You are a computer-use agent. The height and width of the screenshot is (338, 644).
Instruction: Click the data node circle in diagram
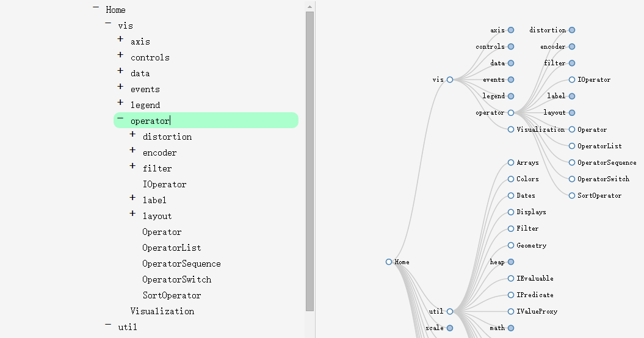coord(511,63)
